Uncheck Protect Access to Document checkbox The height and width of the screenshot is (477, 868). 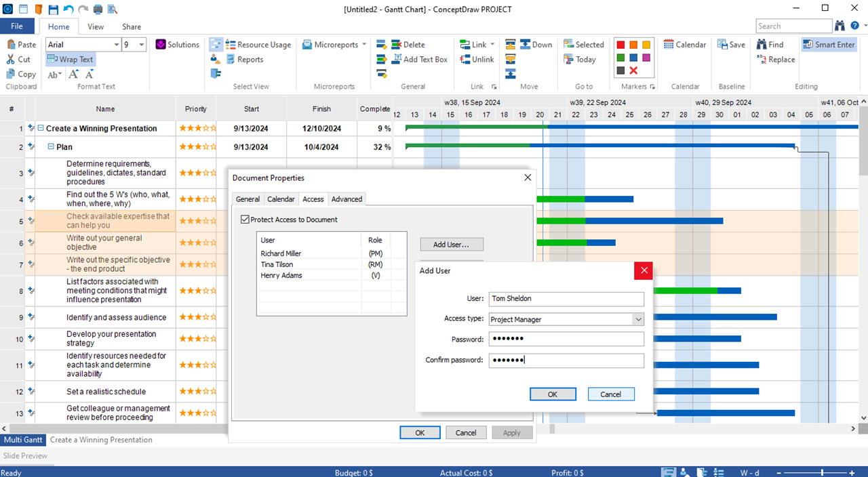[x=245, y=220]
